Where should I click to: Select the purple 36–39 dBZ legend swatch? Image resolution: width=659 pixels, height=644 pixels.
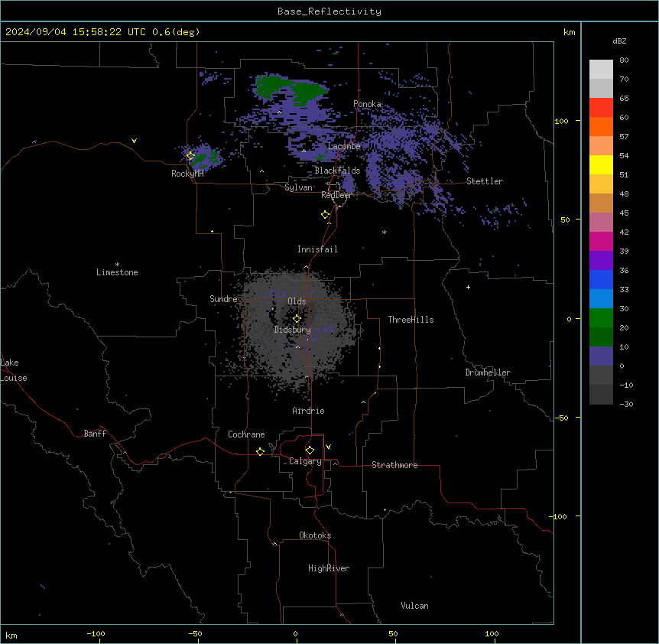click(x=601, y=260)
